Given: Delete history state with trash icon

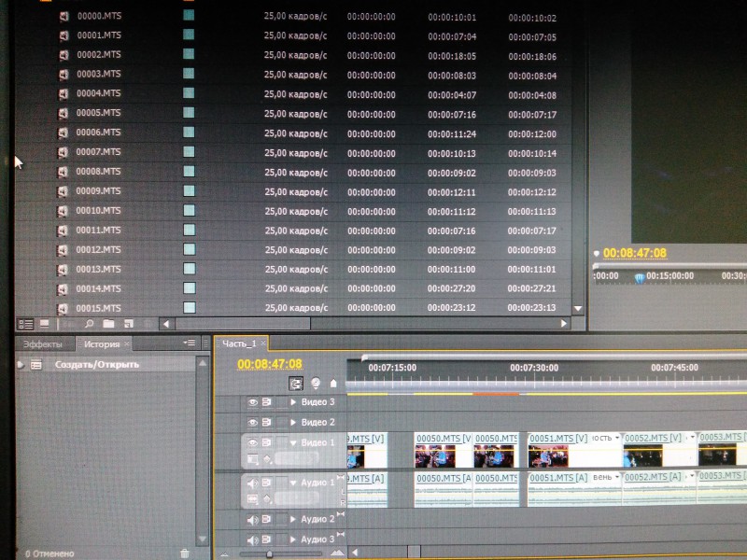Looking at the screenshot, I should tap(185, 553).
